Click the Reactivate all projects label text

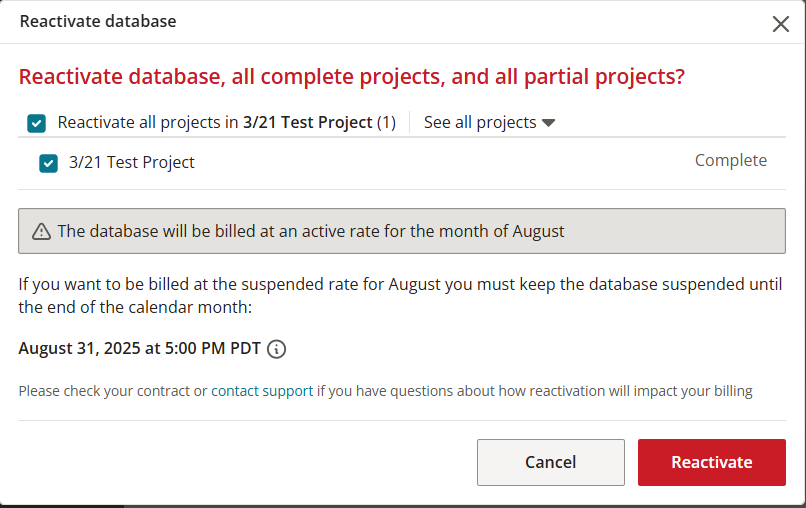coord(227,122)
